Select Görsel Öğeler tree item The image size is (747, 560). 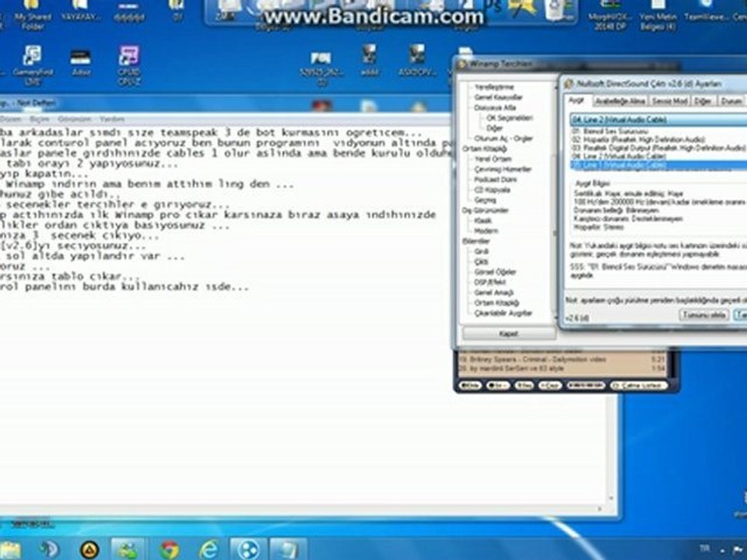point(495,272)
